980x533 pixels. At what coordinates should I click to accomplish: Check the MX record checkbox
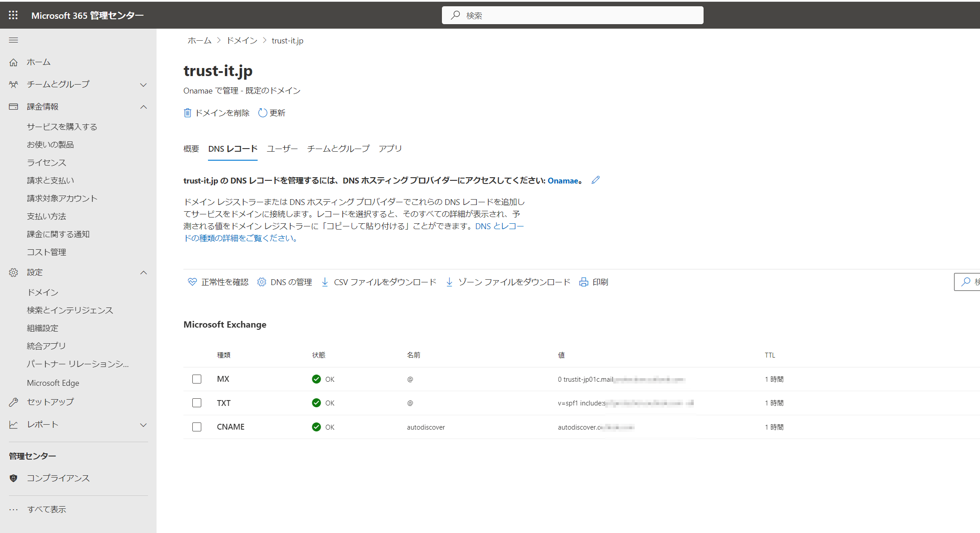tap(197, 379)
